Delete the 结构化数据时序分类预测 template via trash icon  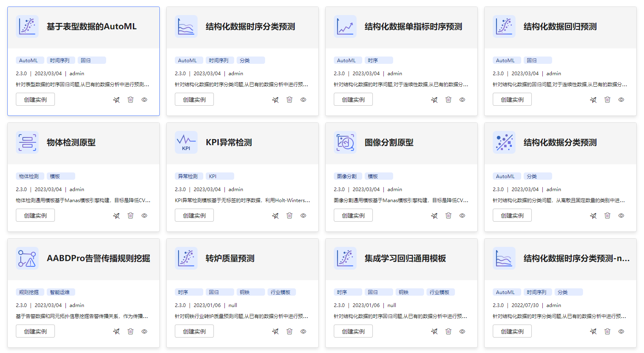(x=289, y=100)
